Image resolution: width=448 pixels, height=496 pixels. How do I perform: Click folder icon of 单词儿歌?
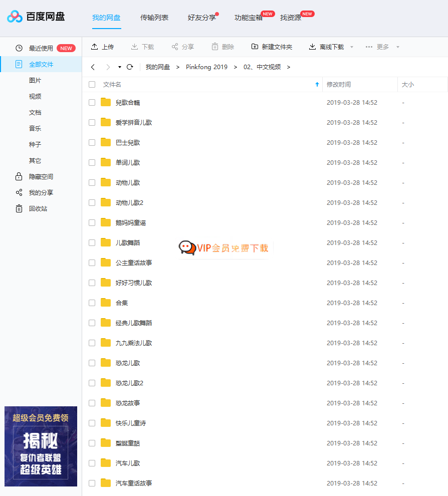tap(106, 162)
